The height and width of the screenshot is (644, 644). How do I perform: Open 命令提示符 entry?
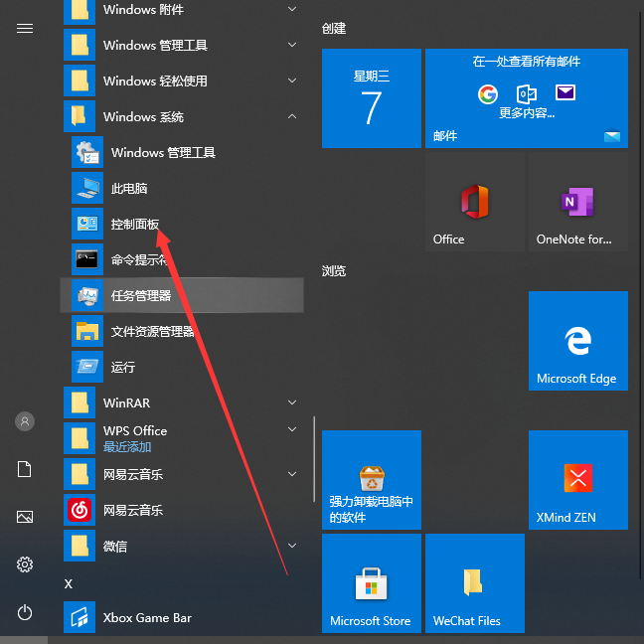coord(137,260)
